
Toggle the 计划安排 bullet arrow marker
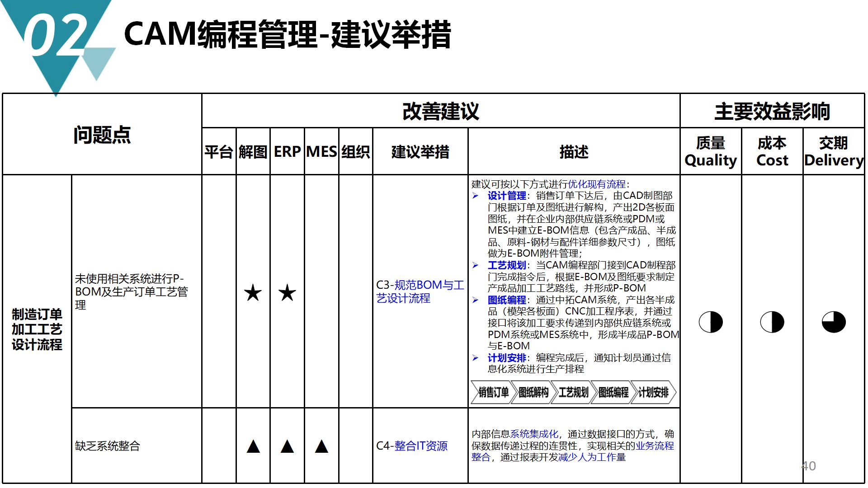click(476, 357)
